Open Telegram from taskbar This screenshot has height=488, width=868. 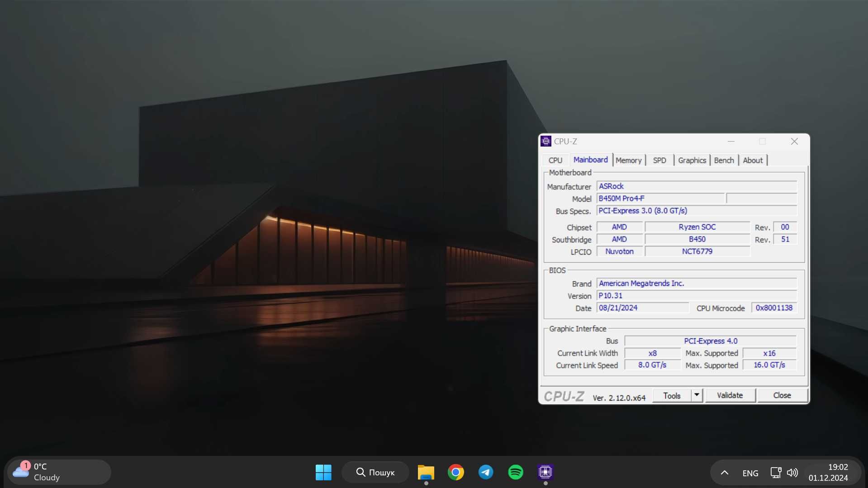(486, 472)
